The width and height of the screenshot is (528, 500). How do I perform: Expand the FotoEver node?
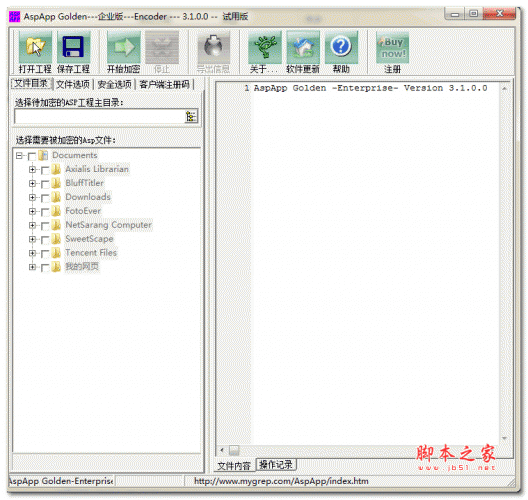pos(32,211)
